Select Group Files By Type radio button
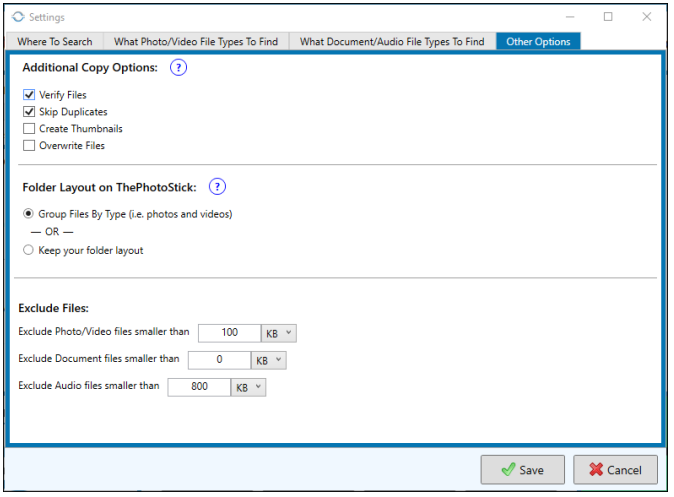 point(28,214)
